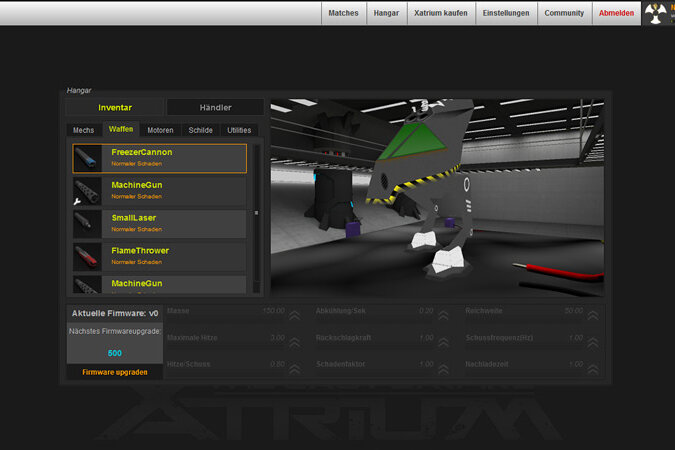Click the Hangar panel title text
This screenshot has height=450, width=675.
[x=79, y=90]
